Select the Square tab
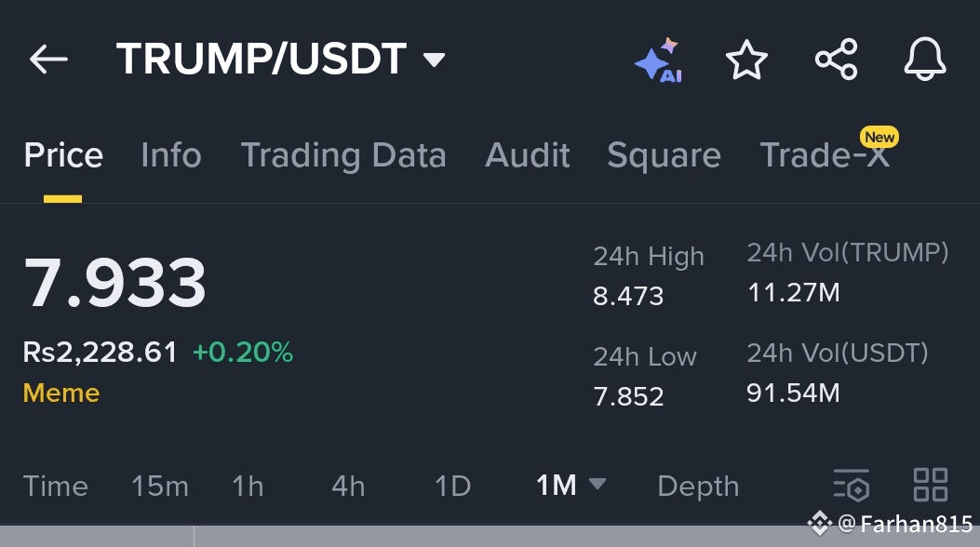The image size is (980, 547). (664, 155)
